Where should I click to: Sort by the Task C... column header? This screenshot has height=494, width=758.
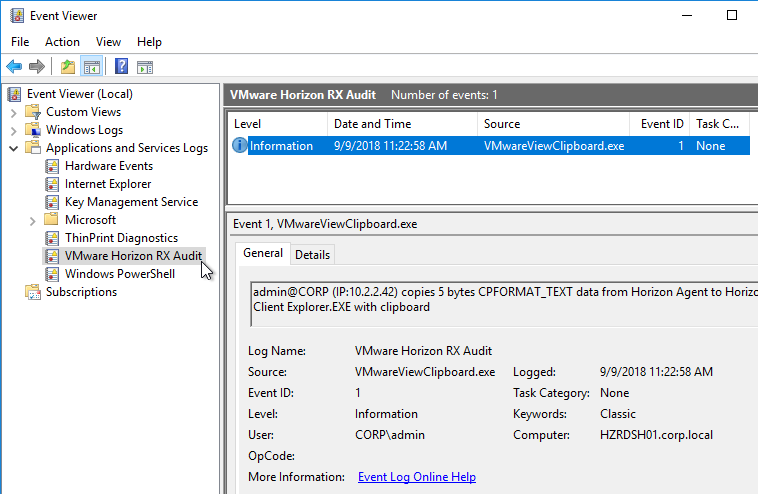click(719, 124)
